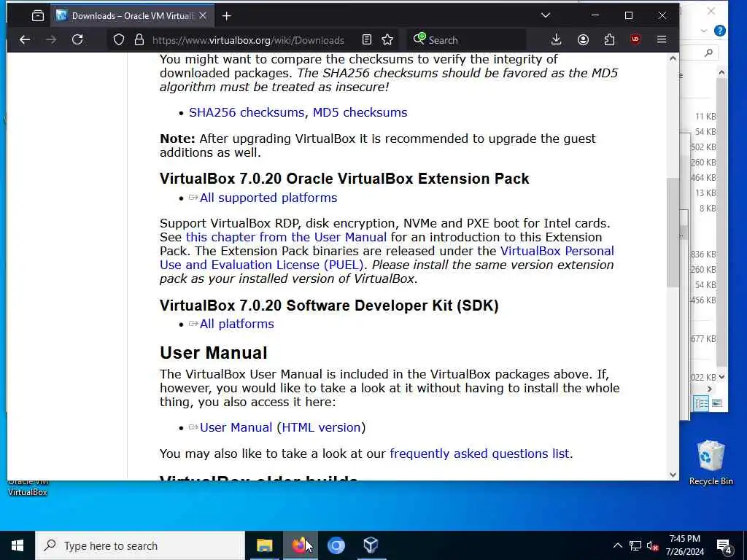Open this chapter from the User Manual link

pos(286,237)
